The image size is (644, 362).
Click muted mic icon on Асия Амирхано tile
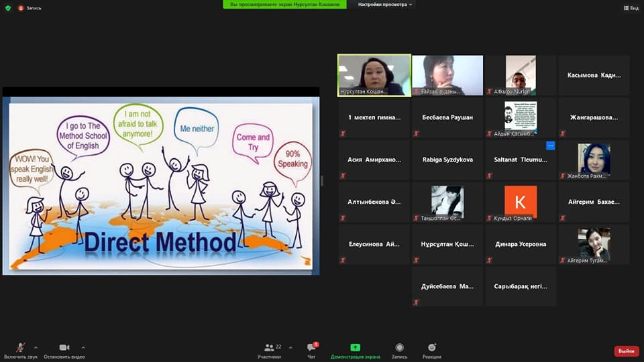(343, 176)
